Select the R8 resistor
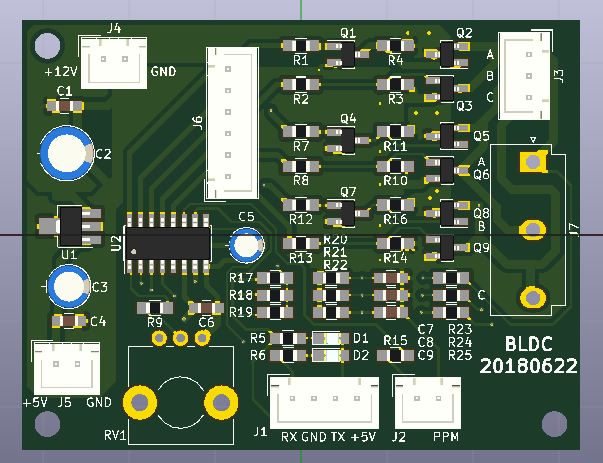 pos(301,167)
